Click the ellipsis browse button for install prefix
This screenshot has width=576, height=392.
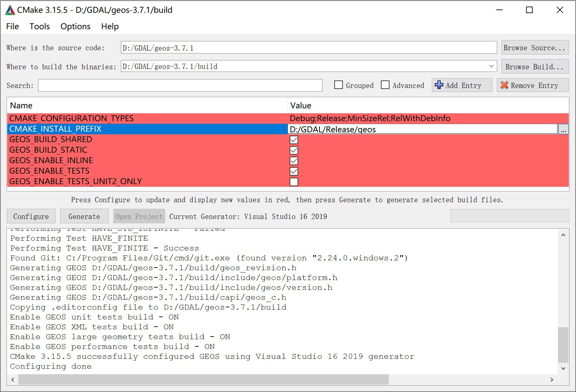click(x=564, y=129)
